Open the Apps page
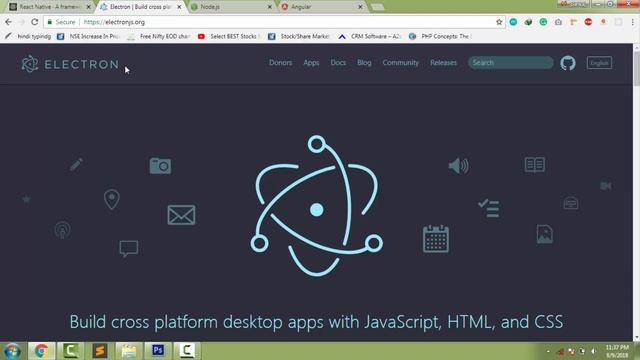Image resolution: width=640 pixels, height=360 pixels. (311, 63)
